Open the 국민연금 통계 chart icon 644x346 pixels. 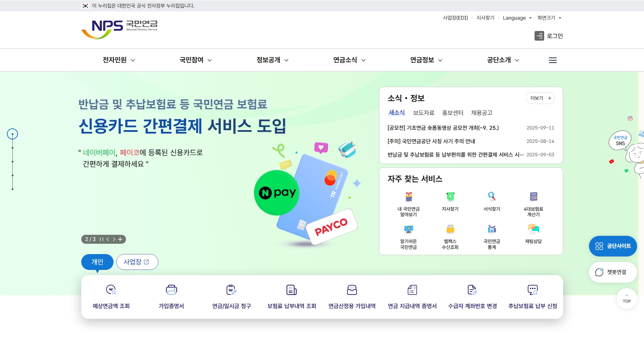(x=492, y=229)
